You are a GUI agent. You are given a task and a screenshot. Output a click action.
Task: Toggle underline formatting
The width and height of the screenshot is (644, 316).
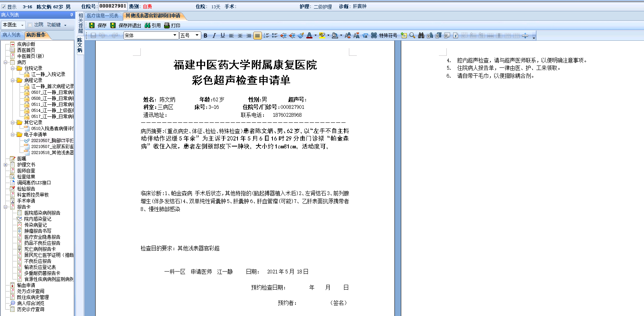pos(223,35)
